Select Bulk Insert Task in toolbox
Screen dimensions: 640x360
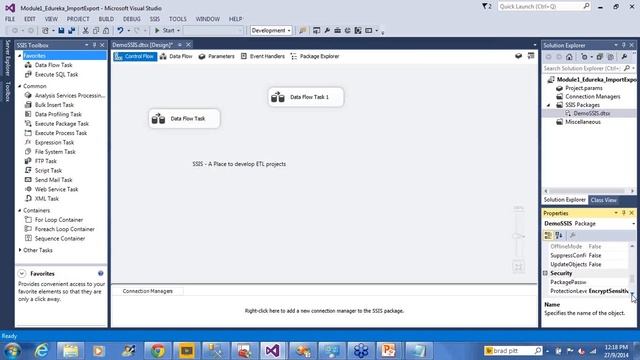(x=54, y=105)
